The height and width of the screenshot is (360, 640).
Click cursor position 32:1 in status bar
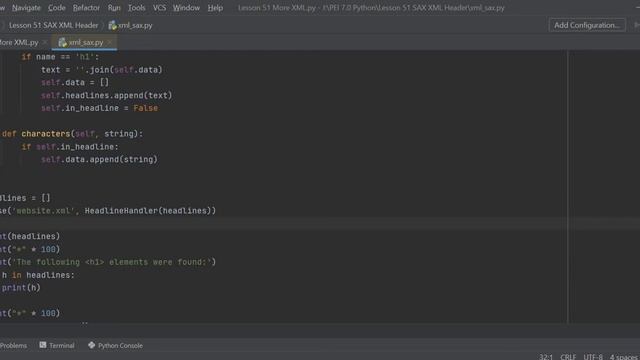click(546, 357)
